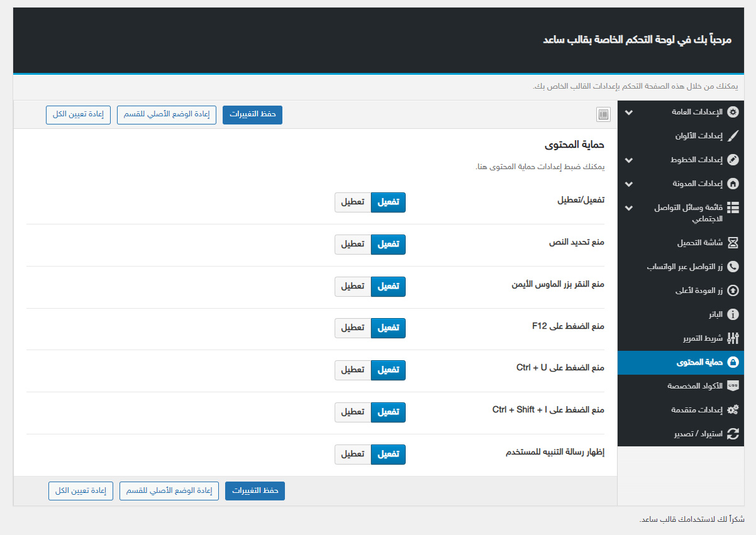Expand the إعدادات المدونة submenu arrow

(x=628, y=184)
